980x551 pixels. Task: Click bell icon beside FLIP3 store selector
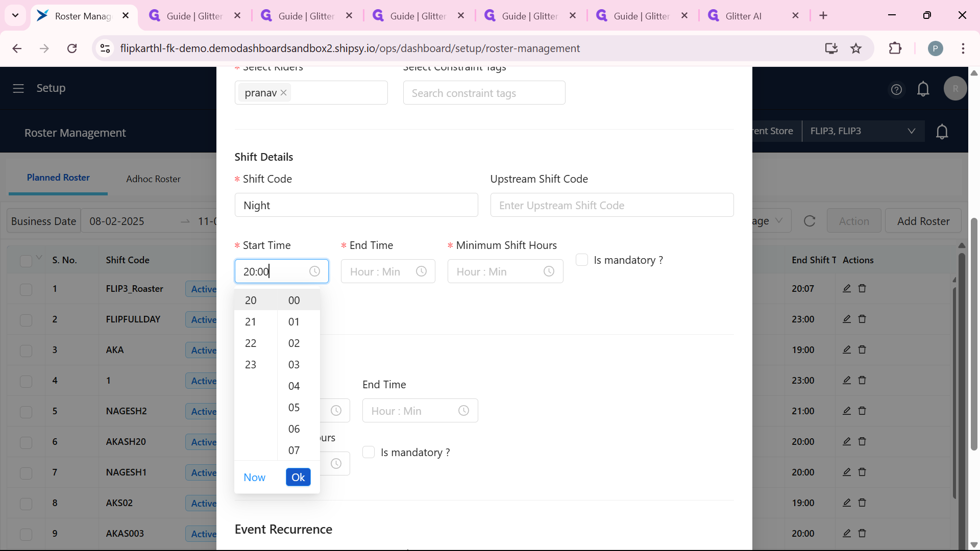942,132
